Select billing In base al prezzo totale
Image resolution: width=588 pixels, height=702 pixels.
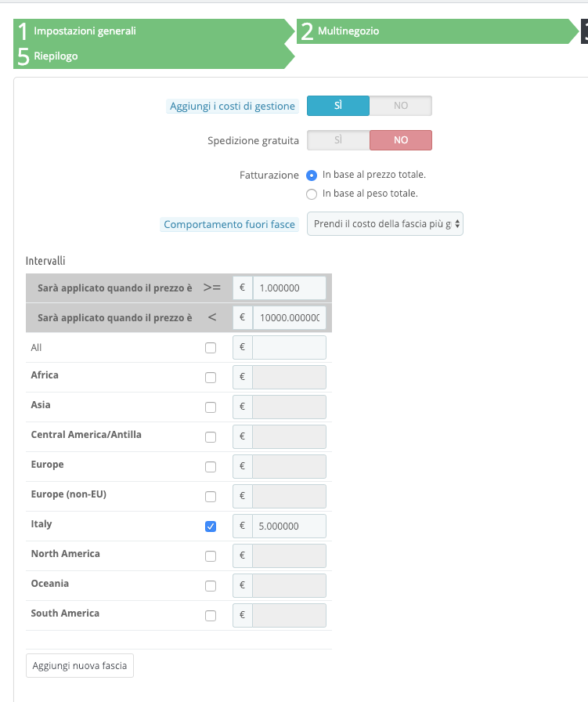[312, 175]
